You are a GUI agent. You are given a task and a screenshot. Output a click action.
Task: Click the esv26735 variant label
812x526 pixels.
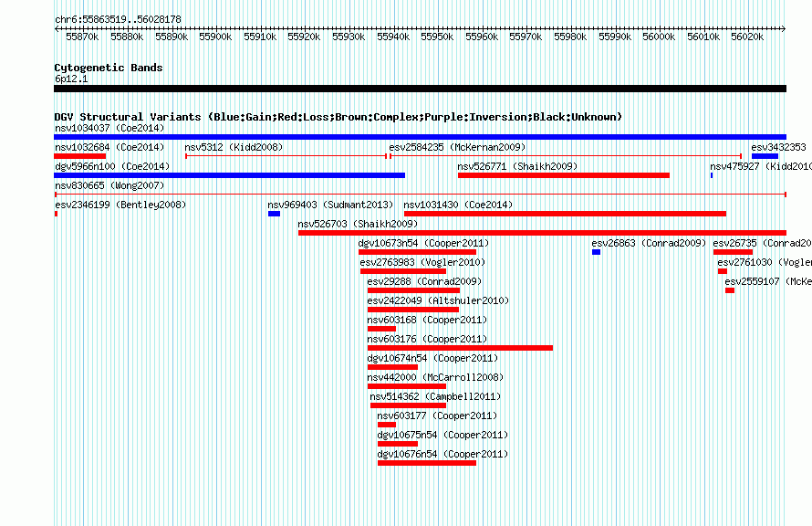click(x=762, y=243)
